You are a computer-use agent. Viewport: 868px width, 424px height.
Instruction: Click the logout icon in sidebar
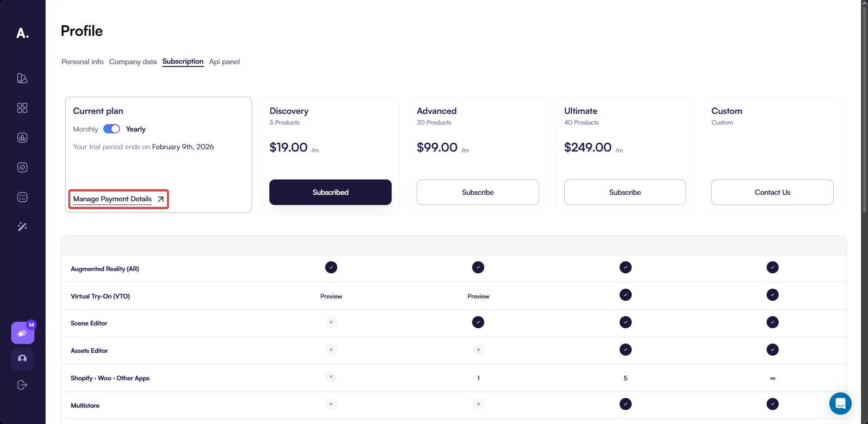(22, 385)
